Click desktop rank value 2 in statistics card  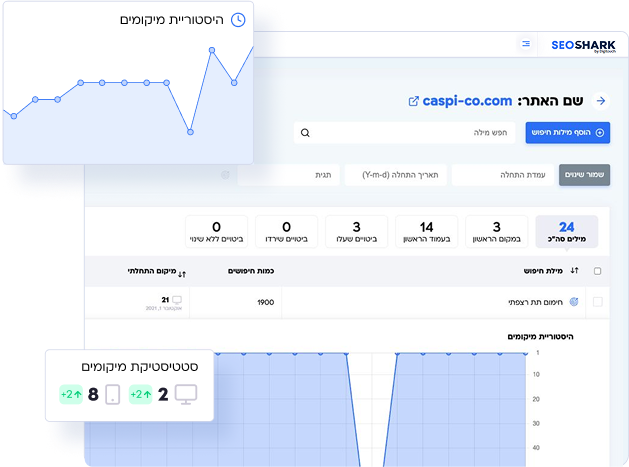coord(163,395)
